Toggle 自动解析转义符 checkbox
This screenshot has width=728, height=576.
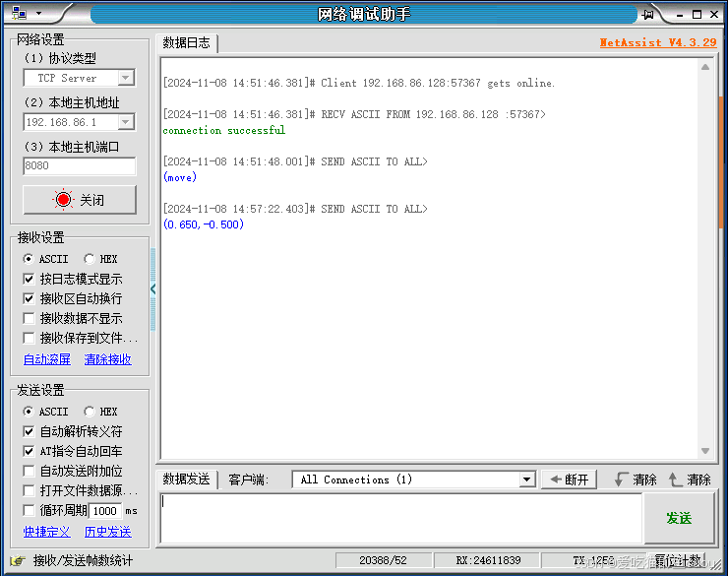(29, 431)
